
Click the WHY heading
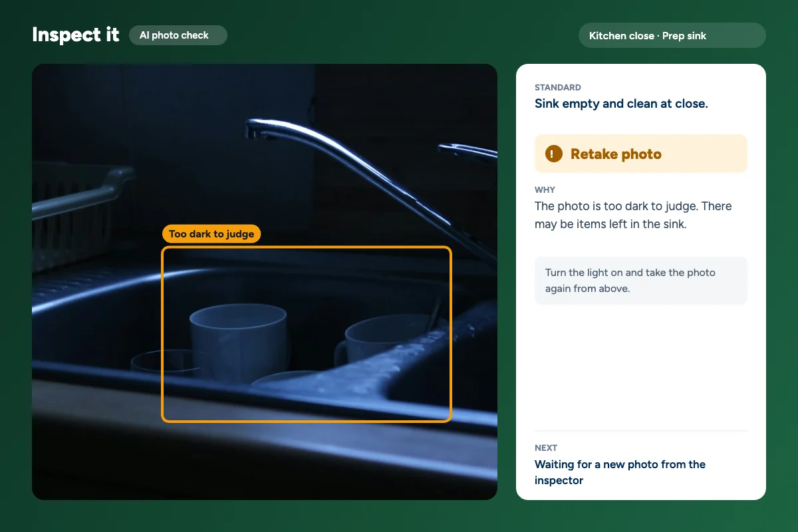point(545,190)
